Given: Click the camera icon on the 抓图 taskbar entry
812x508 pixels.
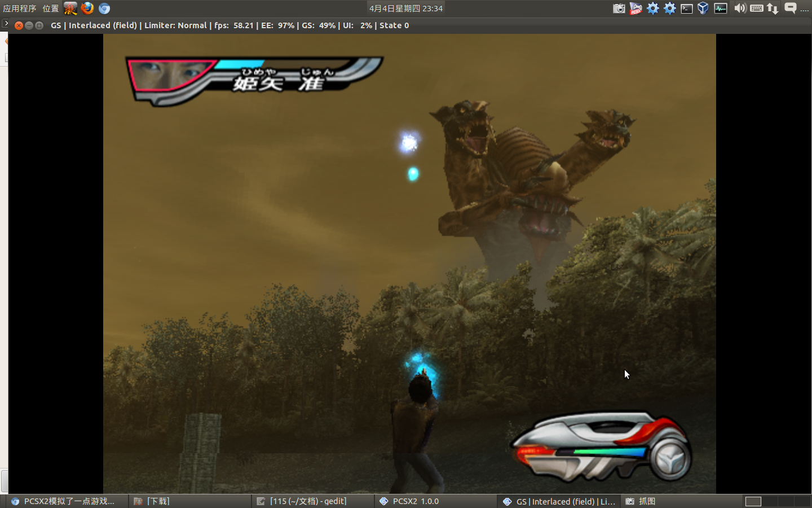Looking at the screenshot, I should pos(630,501).
